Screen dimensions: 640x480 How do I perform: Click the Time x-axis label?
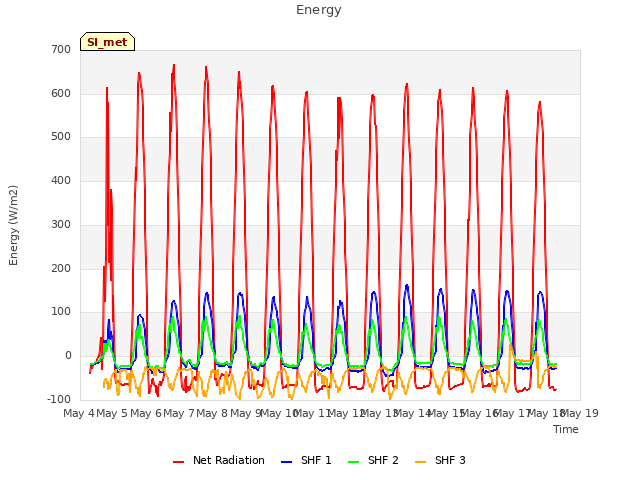(566, 429)
